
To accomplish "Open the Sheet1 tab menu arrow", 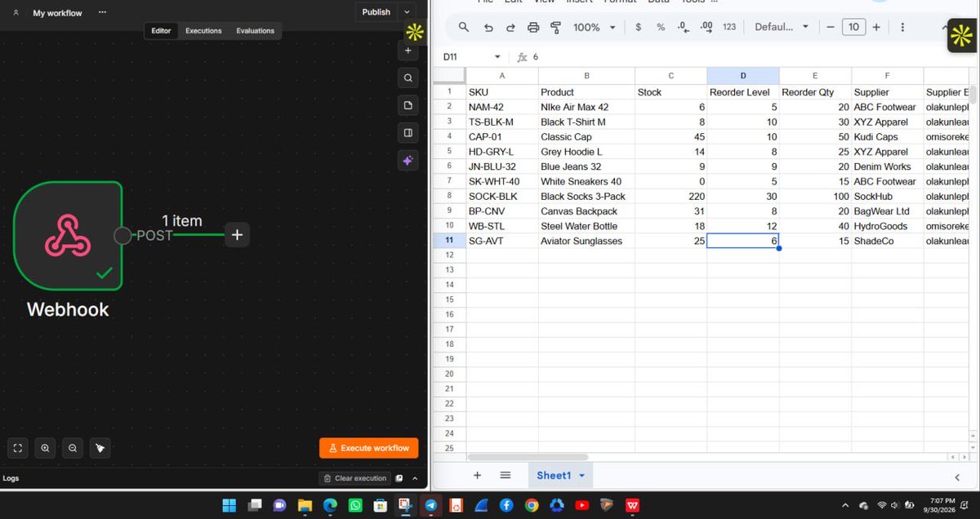I will click(582, 476).
